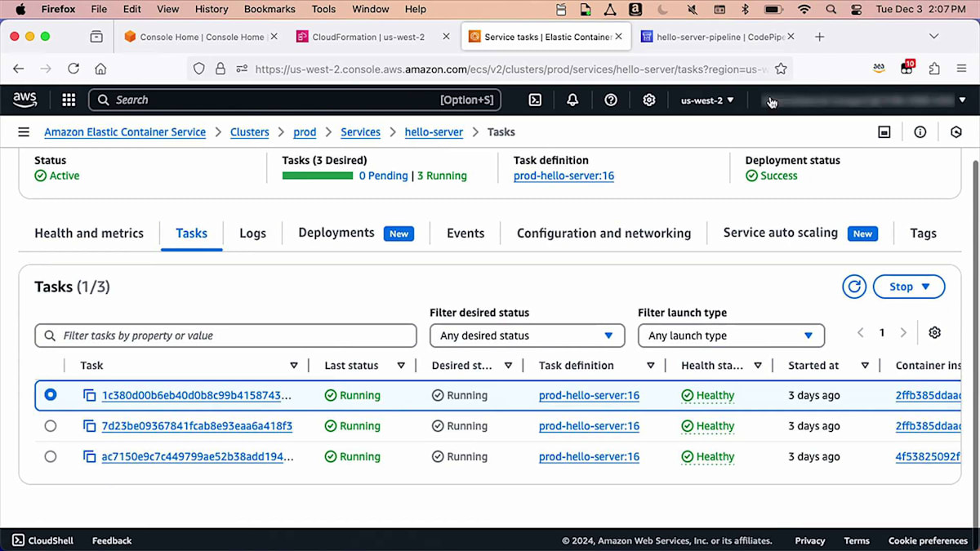Viewport: 980px width, 551px height.
Task: Open the Any desired status filter
Action: (527, 335)
